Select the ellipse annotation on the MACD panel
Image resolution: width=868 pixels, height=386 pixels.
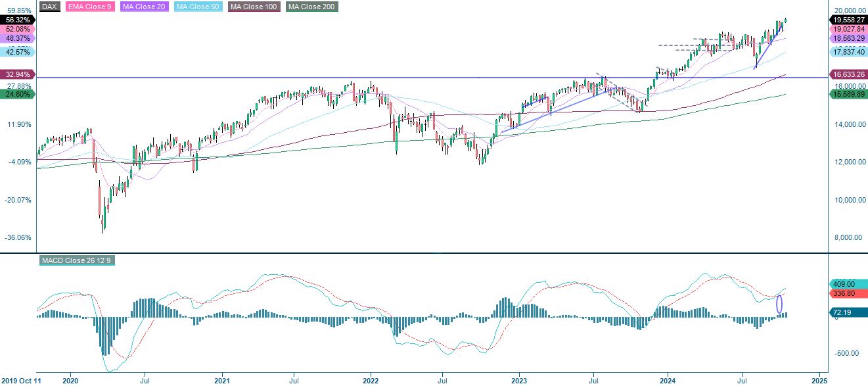coord(779,304)
